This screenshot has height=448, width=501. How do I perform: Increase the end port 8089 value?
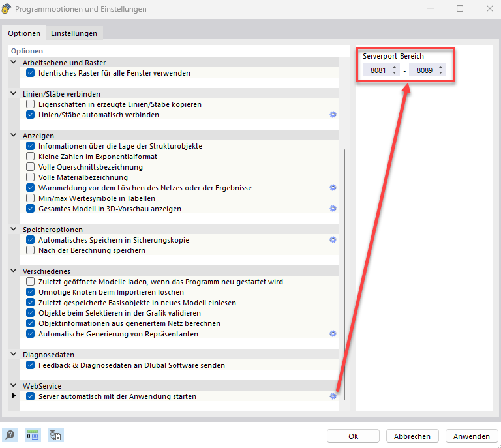(x=440, y=67)
